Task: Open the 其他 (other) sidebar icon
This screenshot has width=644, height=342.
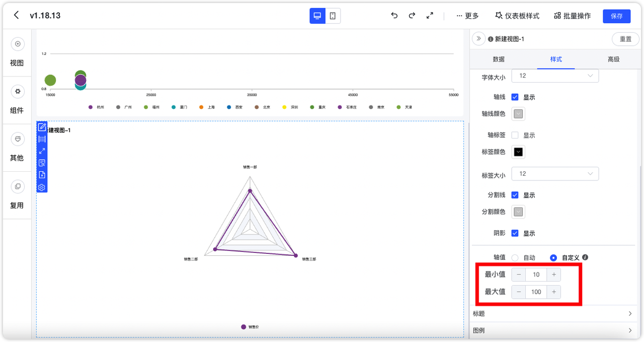Action: pyautogui.click(x=18, y=139)
